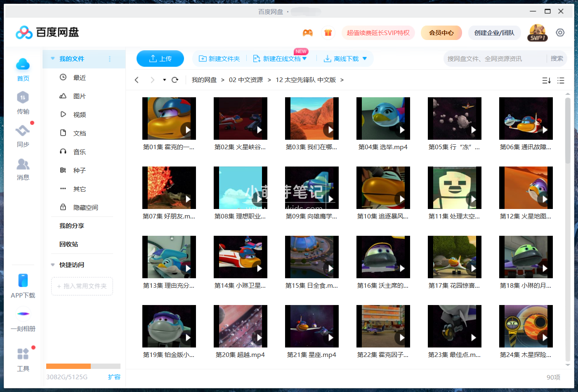Select 图片 category in file list
The width and height of the screenshot is (578, 392).
pyautogui.click(x=79, y=96)
